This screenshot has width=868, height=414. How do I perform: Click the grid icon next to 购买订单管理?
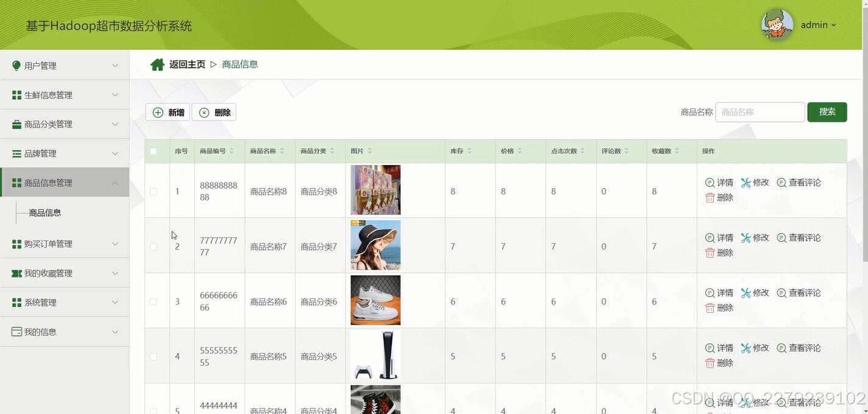tap(16, 244)
